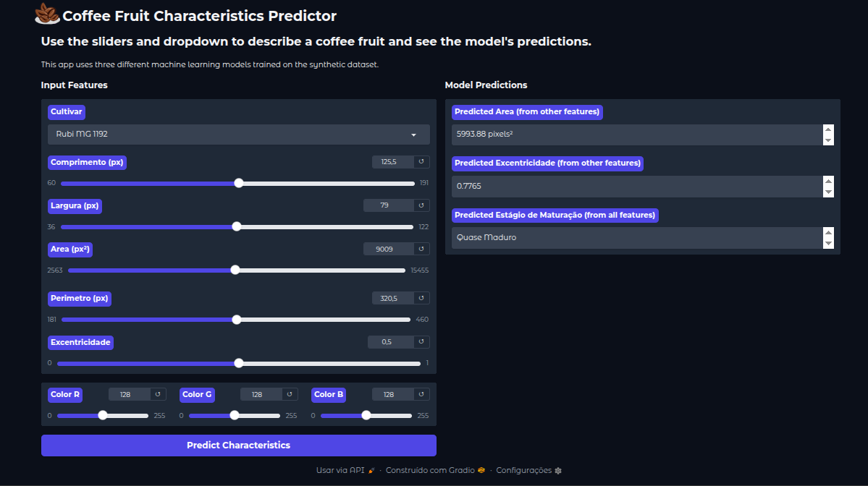Viewport: 868px width, 486px height.
Task: Open the Cultivar dropdown
Action: tap(239, 135)
